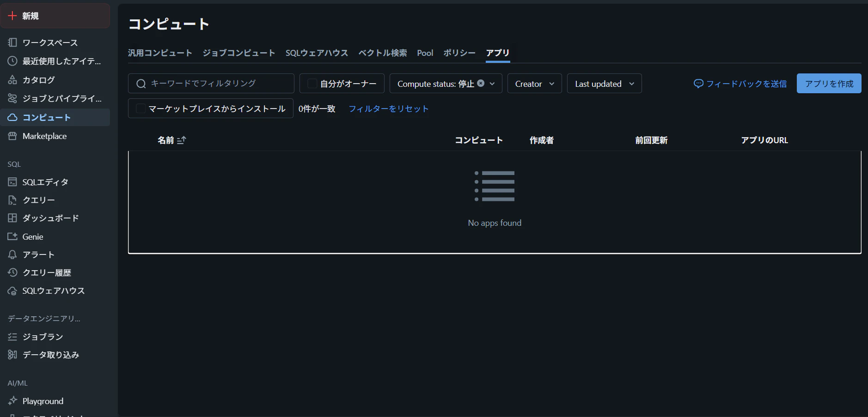This screenshot has width=868, height=417.
Task: Click the 前回更新 column header
Action: 651,140
